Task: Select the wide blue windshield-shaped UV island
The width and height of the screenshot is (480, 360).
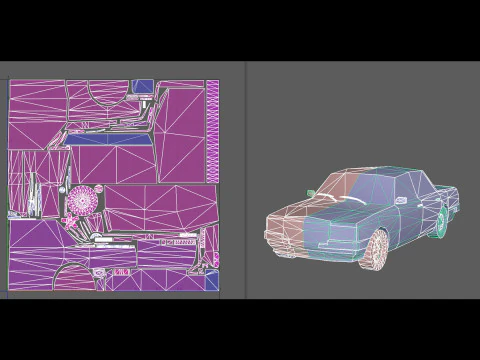Action: click(107, 139)
